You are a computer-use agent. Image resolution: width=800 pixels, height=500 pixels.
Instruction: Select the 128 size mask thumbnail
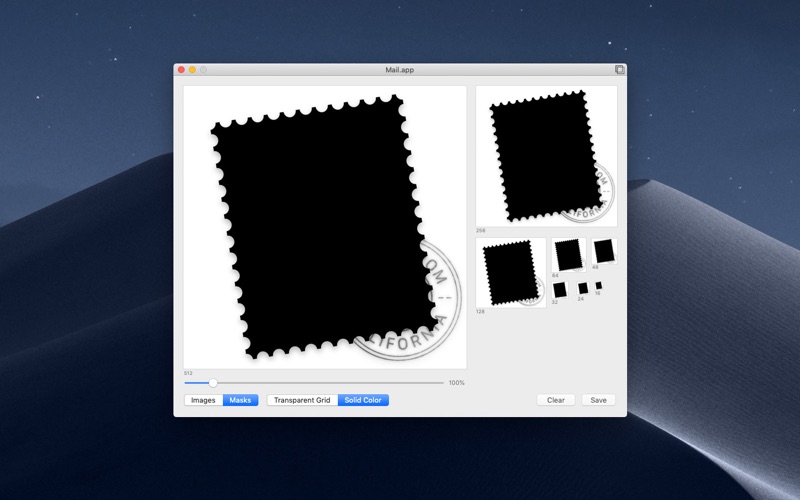511,273
